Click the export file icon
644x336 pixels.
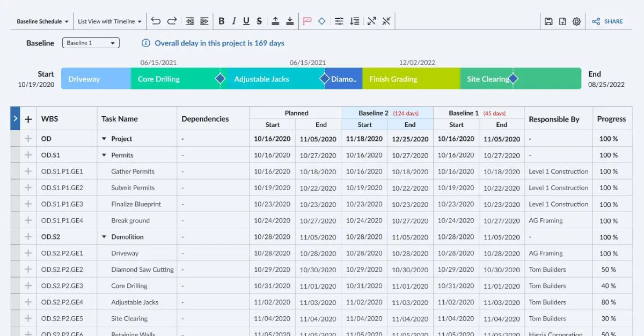click(562, 21)
